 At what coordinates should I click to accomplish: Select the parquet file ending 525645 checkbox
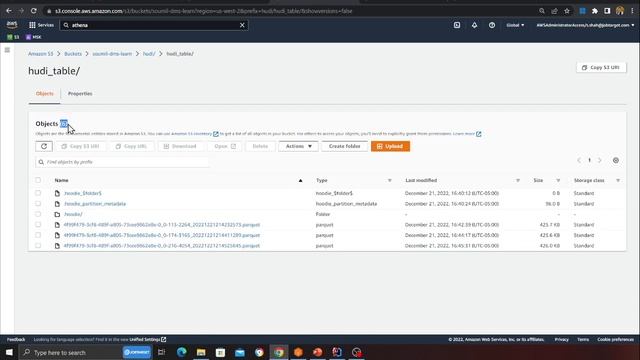(38, 246)
